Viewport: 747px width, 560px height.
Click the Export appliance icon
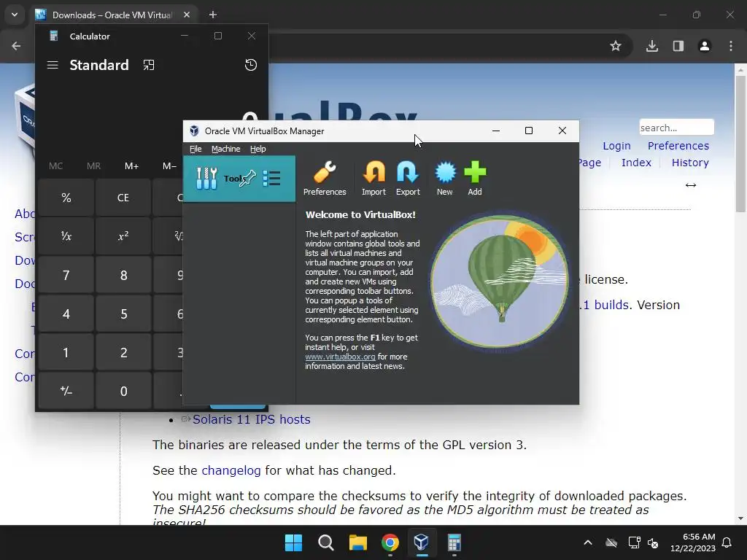[408, 179]
